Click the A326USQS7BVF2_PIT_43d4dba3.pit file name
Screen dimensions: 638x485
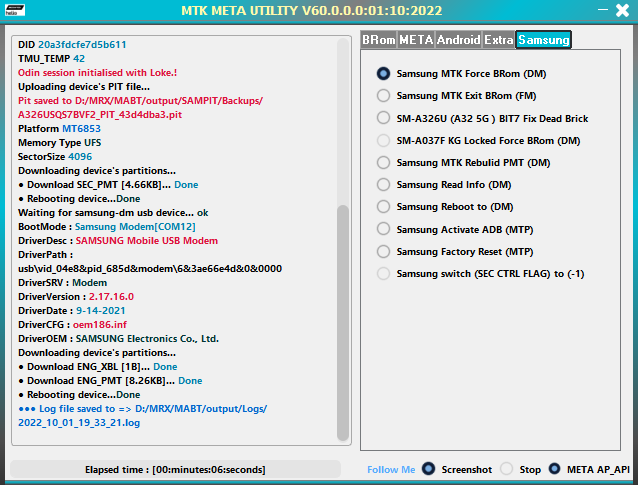coord(100,115)
